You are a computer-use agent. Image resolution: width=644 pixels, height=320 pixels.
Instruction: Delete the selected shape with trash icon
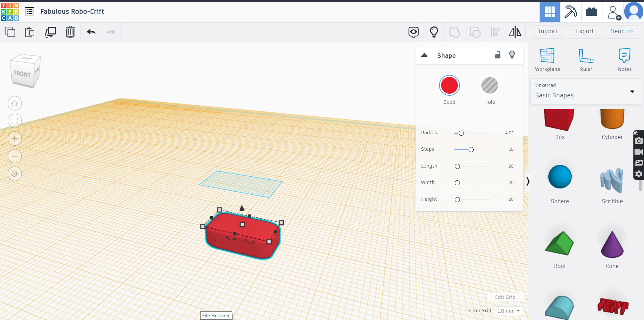(x=70, y=32)
